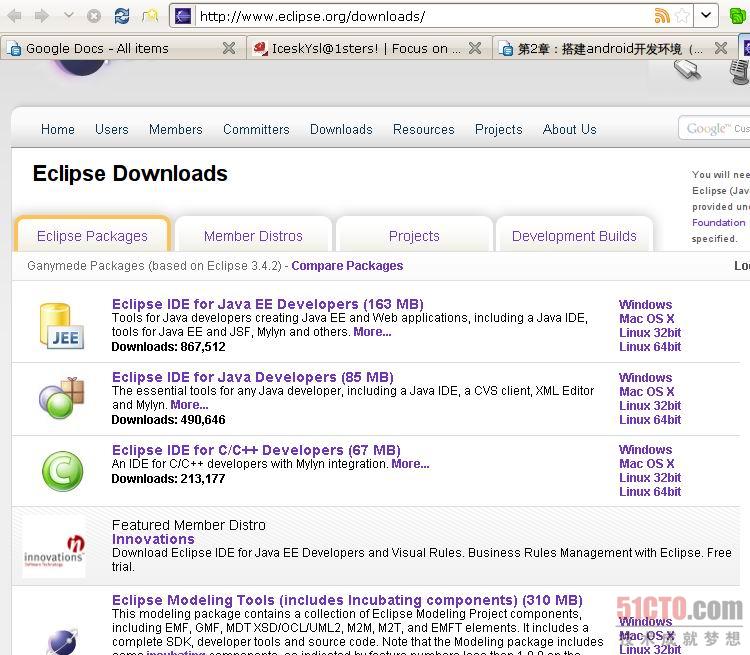Open the navigation history dropdown arrow

pyautogui.click(x=69, y=16)
